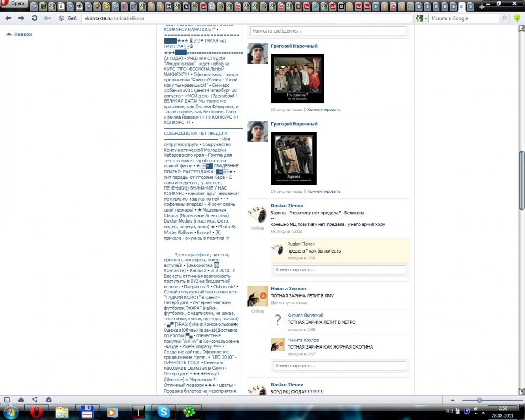
Task: Open the Windows Start orb
Action: click(x=10, y=412)
